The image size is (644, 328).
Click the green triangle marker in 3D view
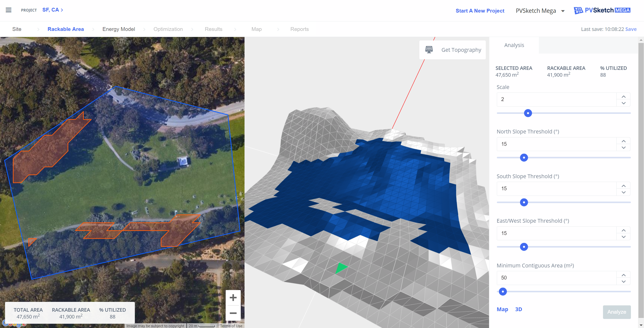tap(341, 268)
